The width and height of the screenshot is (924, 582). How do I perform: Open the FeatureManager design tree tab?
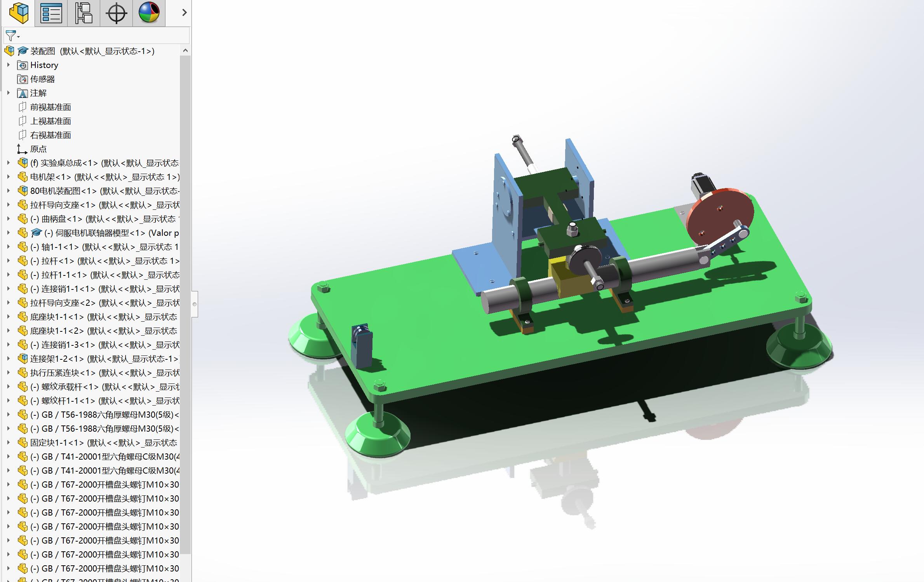[x=19, y=13]
